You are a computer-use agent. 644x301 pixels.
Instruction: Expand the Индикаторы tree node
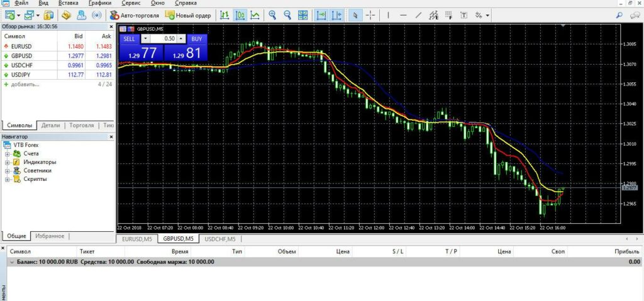pyautogui.click(x=8, y=162)
